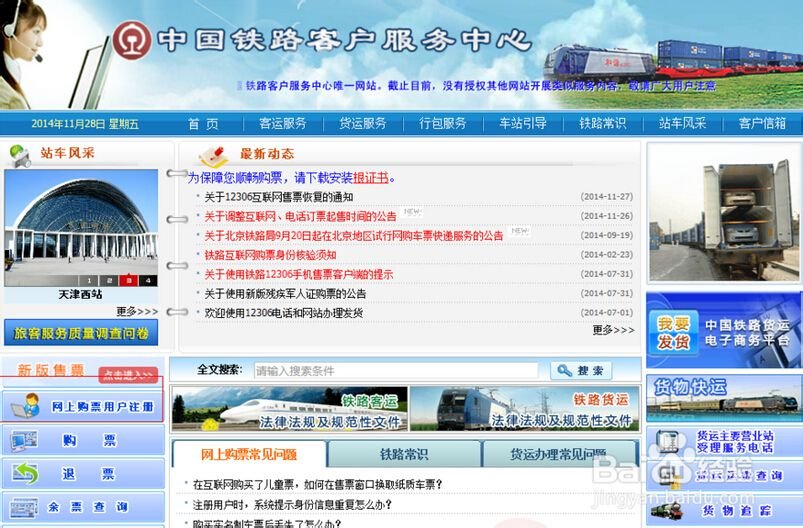
Task: Open the 行包服务 menu
Action: click(442, 123)
